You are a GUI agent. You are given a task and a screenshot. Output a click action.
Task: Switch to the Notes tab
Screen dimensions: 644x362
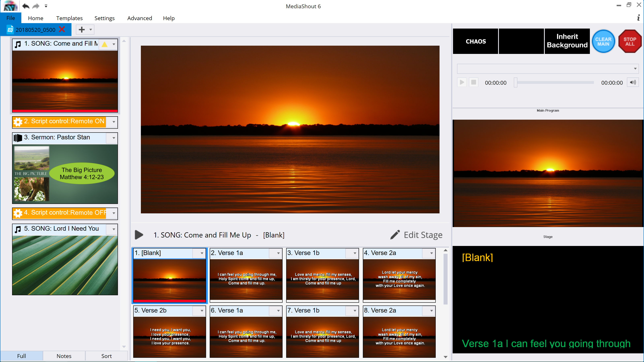64,356
